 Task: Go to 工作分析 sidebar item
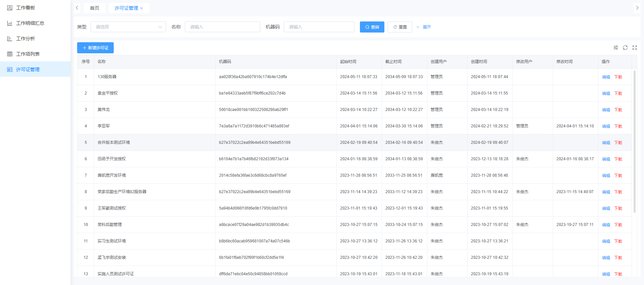(25, 39)
